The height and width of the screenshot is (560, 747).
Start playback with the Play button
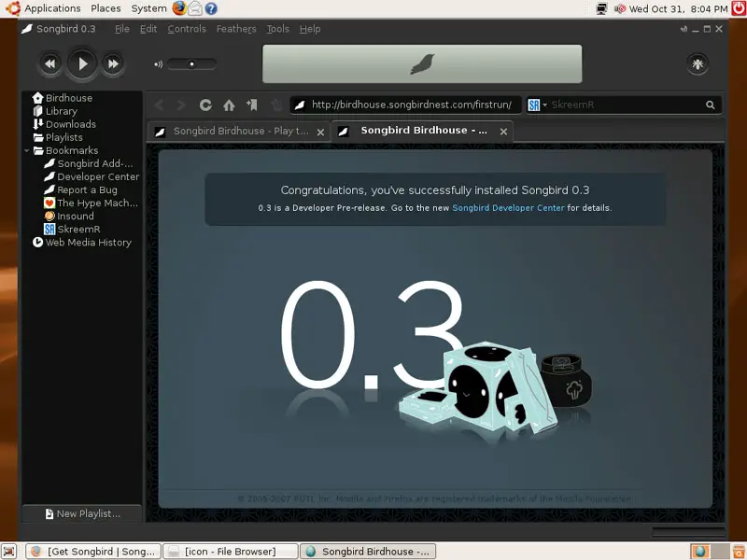[82, 63]
